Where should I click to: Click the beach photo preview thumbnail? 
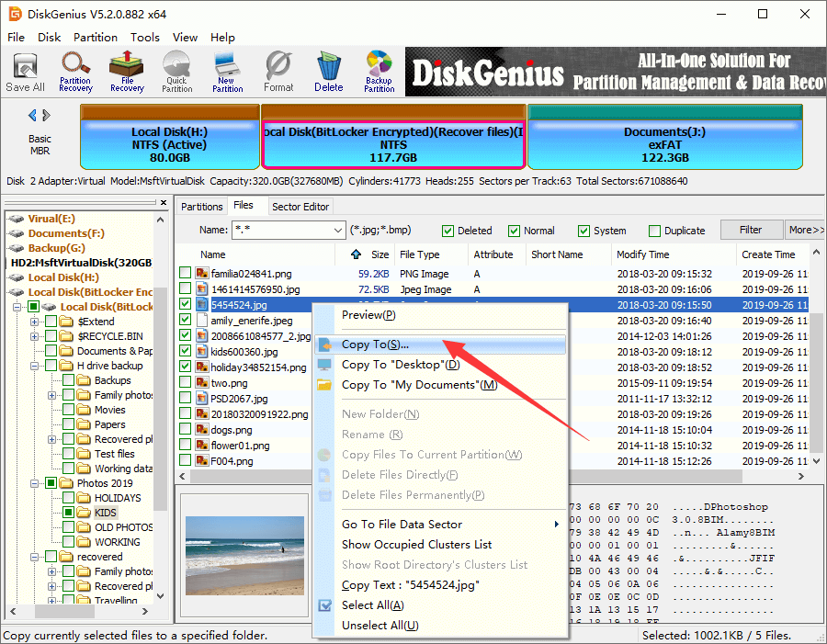pyautogui.click(x=244, y=554)
